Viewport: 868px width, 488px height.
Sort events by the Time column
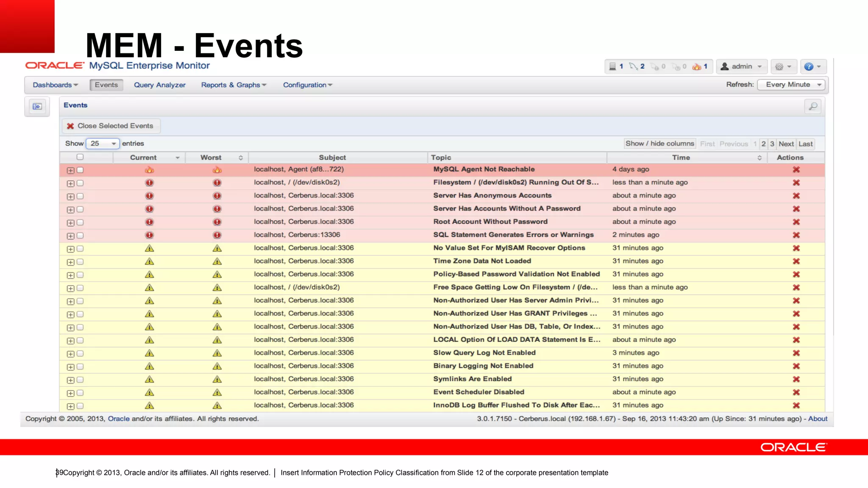click(x=687, y=158)
